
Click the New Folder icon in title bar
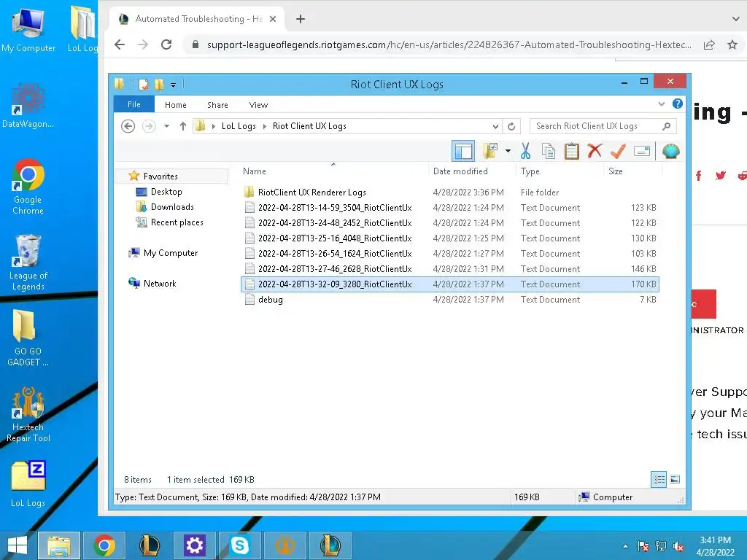pyautogui.click(x=159, y=85)
